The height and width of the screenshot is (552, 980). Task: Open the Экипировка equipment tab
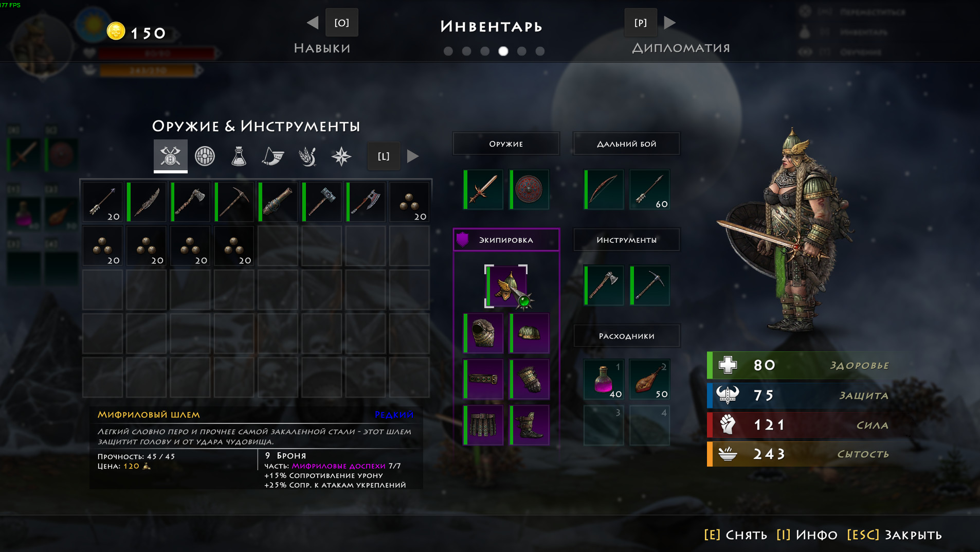506,240
